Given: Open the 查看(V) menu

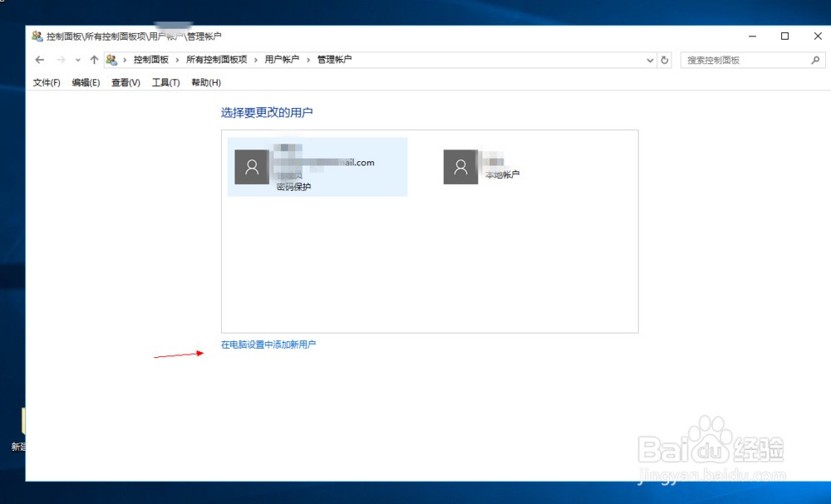Looking at the screenshot, I should [x=125, y=82].
